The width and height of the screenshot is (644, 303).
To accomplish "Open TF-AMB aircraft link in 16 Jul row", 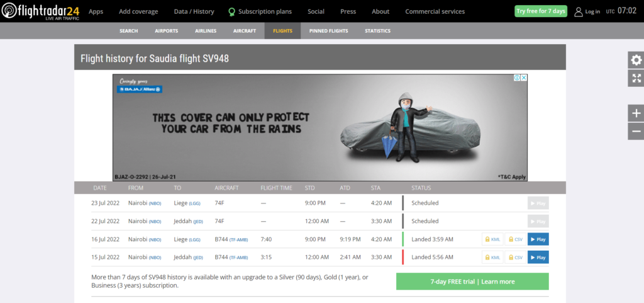I will (x=238, y=239).
